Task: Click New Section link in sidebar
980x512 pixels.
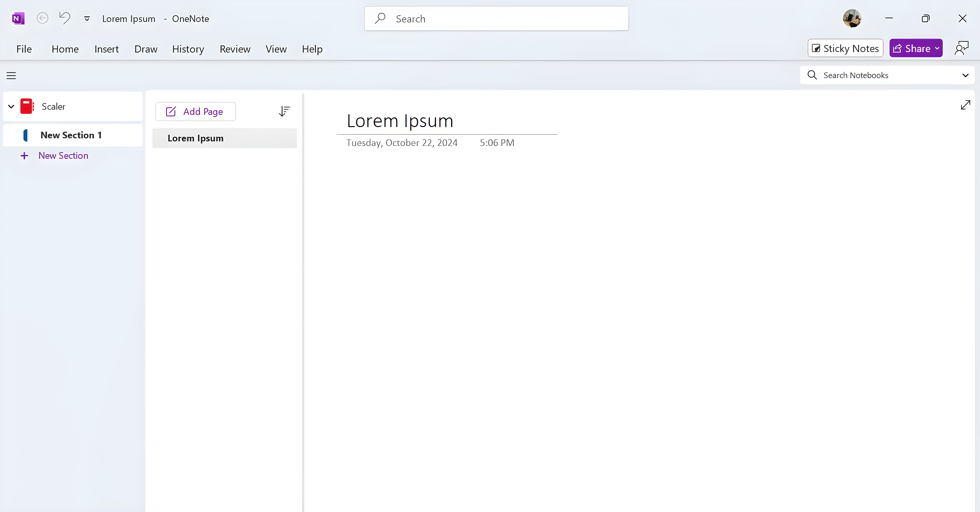Action: point(63,155)
